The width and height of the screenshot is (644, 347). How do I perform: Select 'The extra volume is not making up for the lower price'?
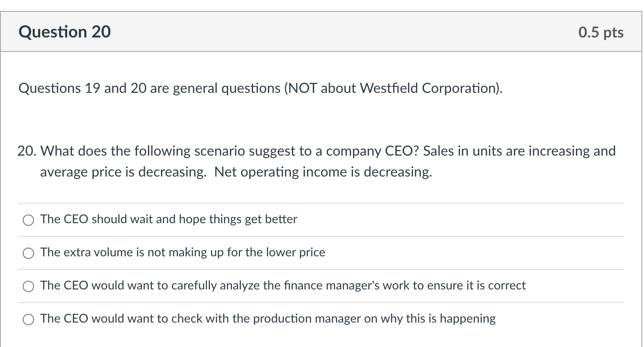point(28,253)
